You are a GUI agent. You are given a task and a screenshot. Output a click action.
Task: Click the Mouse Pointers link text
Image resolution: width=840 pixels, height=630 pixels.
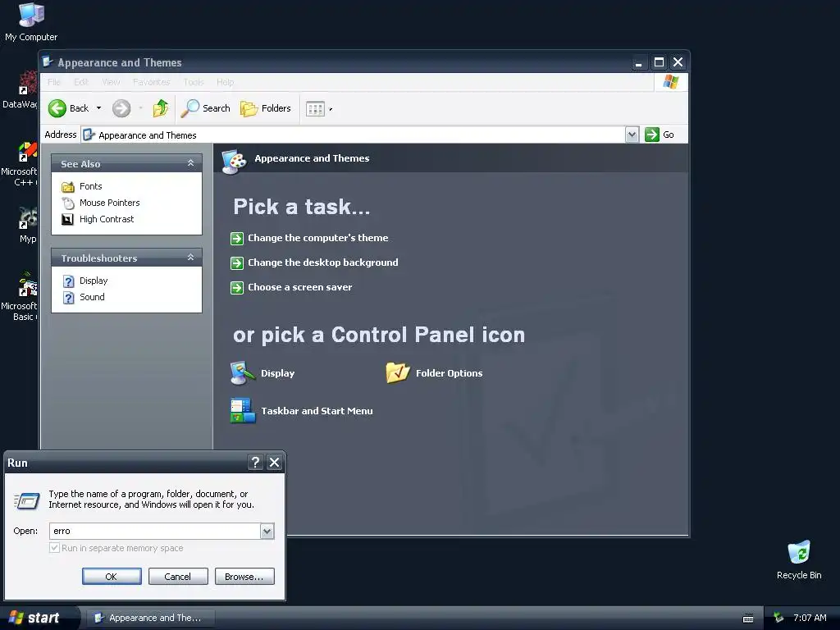(x=109, y=203)
